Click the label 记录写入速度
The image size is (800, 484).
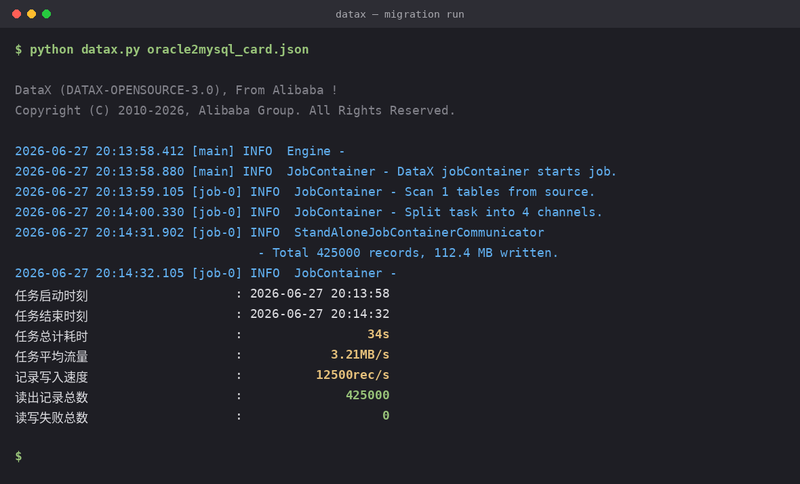coord(52,377)
